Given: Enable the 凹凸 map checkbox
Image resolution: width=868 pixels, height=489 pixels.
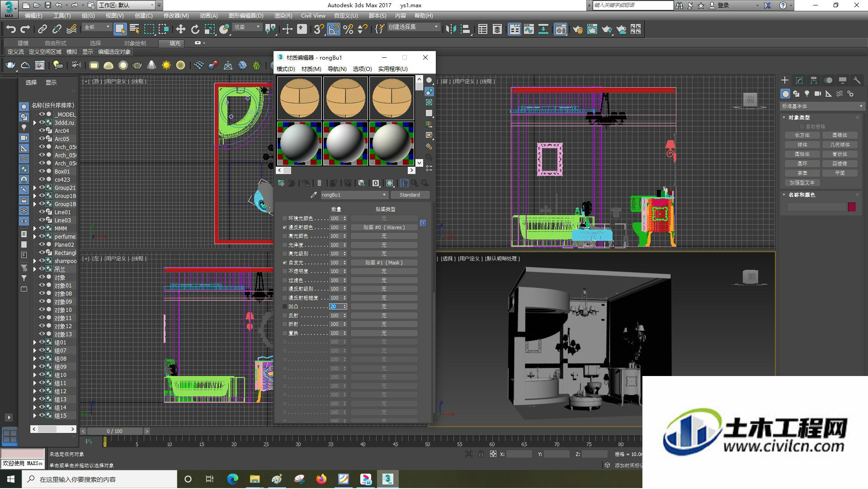Looking at the screenshot, I should tap(285, 306).
